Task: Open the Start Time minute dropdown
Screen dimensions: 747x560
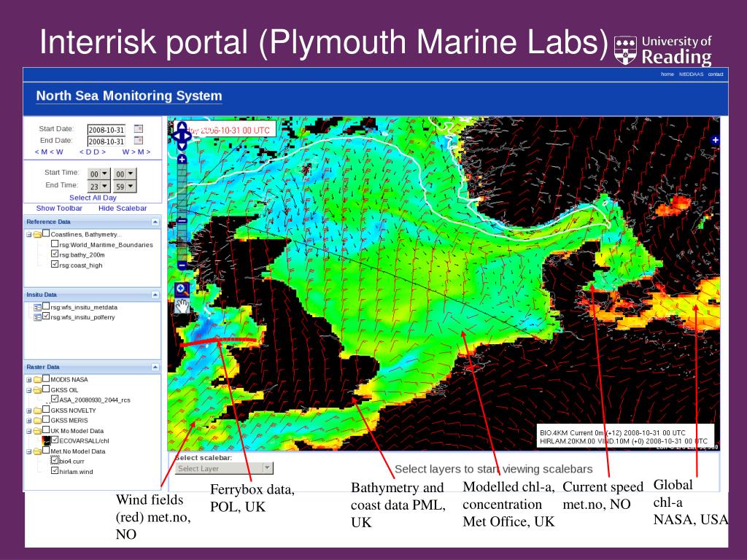Action: 125,174
